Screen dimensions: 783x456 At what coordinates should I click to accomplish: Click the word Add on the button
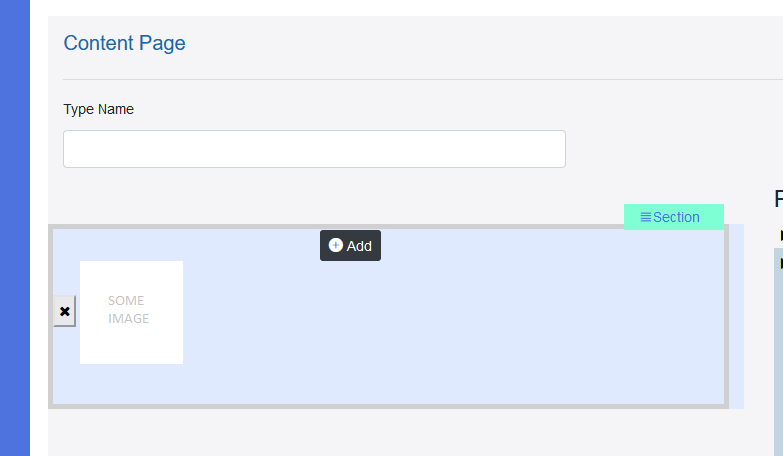pyautogui.click(x=359, y=246)
